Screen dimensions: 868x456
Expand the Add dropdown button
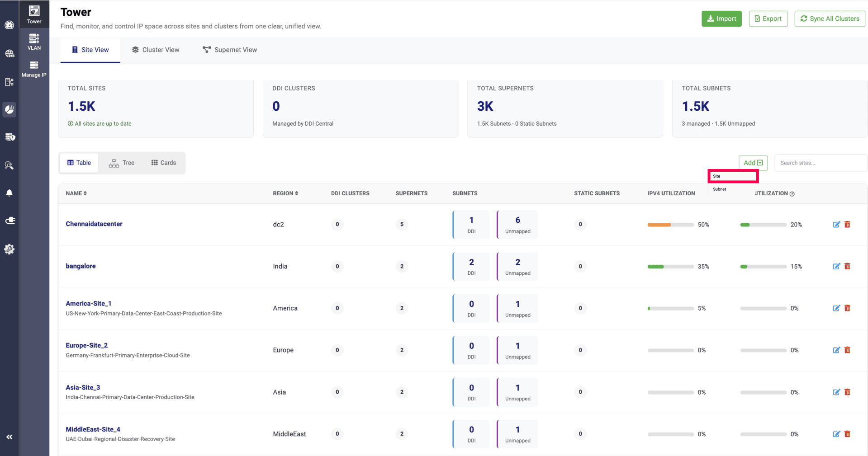tap(753, 163)
